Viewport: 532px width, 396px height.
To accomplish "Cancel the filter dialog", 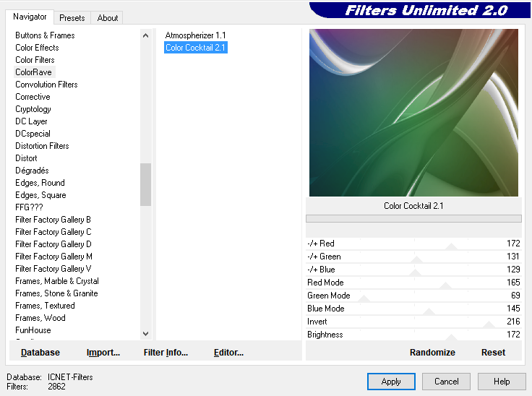I will pyautogui.click(x=446, y=382).
